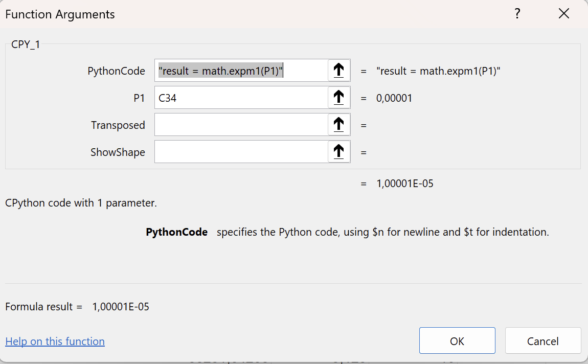Click the ShowShape range selector arrow icon
This screenshot has height=364, width=588.
[x=338, y=152]
